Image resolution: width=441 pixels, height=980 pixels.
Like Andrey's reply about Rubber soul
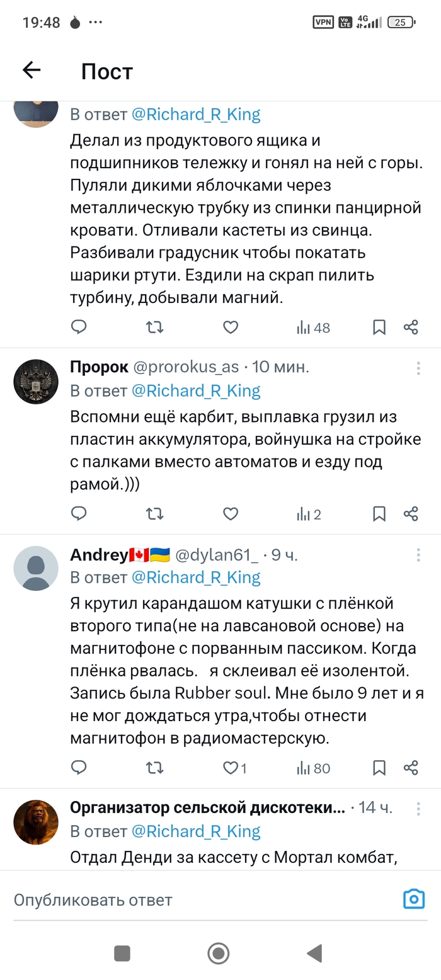point(231,768)
